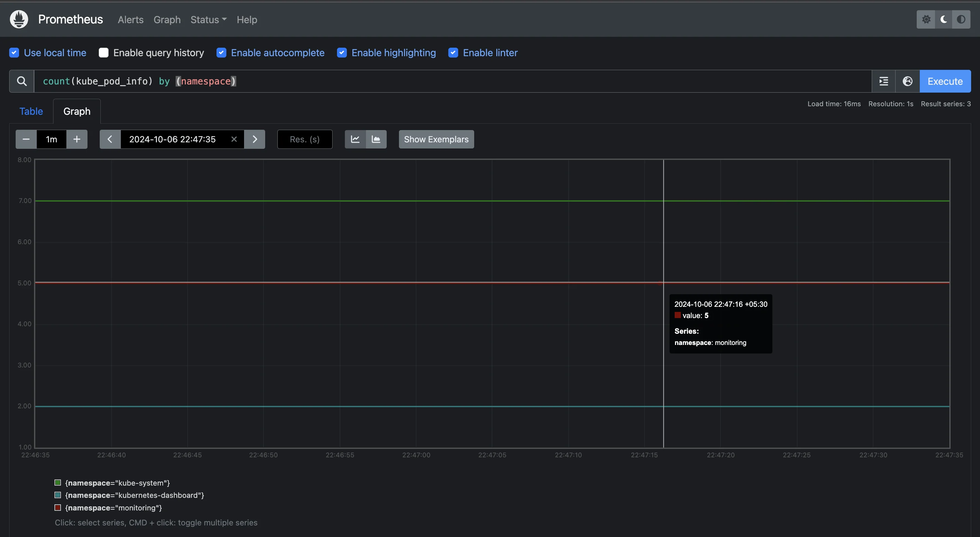This screenshot has height=537, width=980.
Task: Open the Alerts page
Action: pyautogui.click(x=130, y=19)
